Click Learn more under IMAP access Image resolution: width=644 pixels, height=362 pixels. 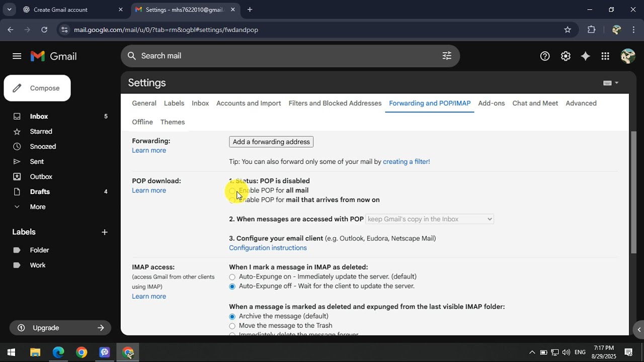click(149, 296)
